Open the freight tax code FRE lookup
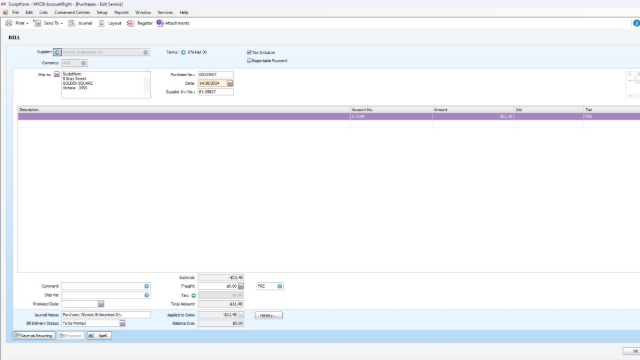 point(280,286)
